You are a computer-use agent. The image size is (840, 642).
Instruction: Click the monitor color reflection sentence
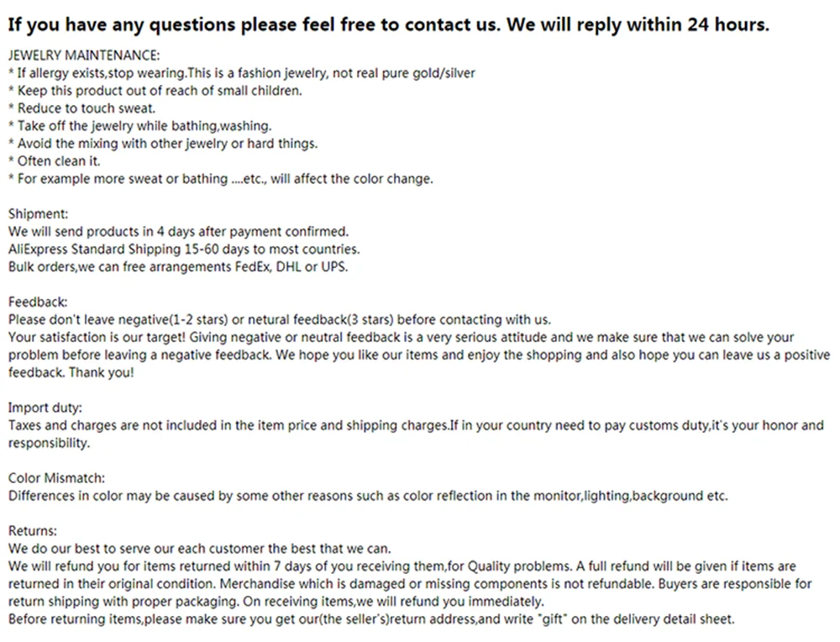click(368, 496)
